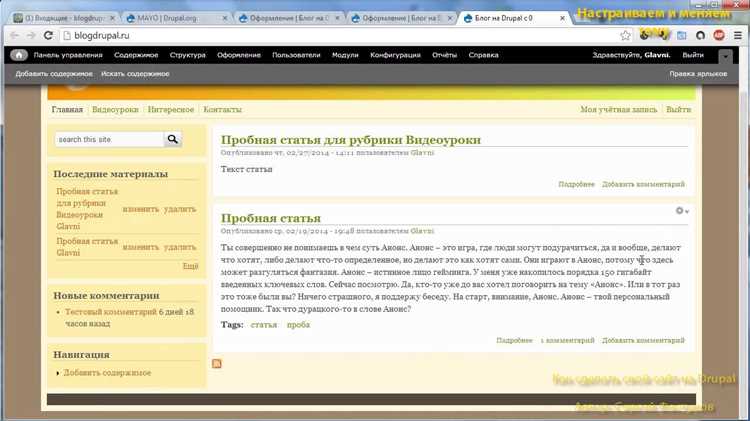Click изменить for Пробная статья in sidebar

[141, 247]
